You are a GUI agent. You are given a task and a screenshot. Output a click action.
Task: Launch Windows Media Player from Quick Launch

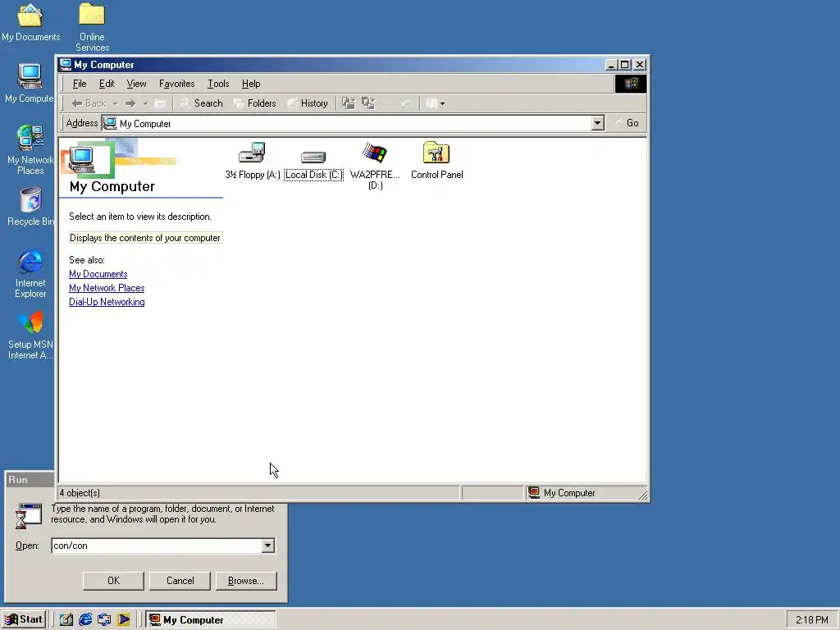pyautogui.click(x=123, y=620)
